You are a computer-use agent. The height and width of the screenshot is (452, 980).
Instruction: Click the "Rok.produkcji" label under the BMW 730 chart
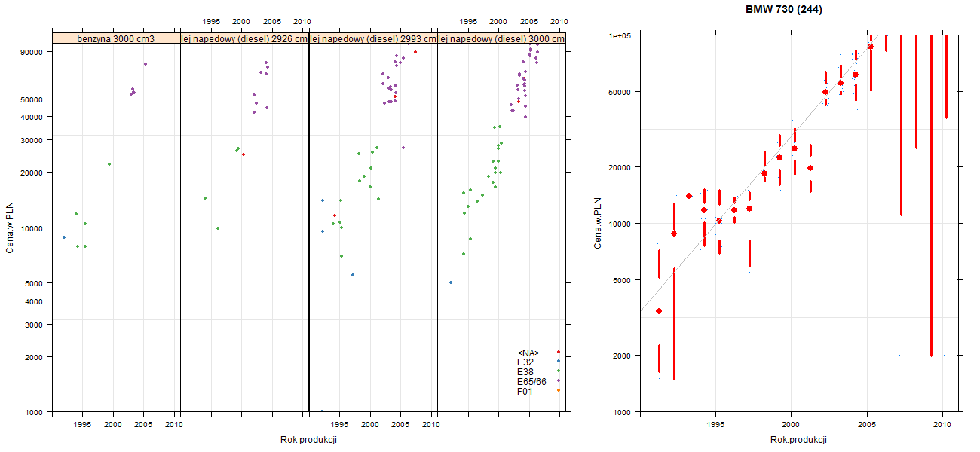(799, 440)
